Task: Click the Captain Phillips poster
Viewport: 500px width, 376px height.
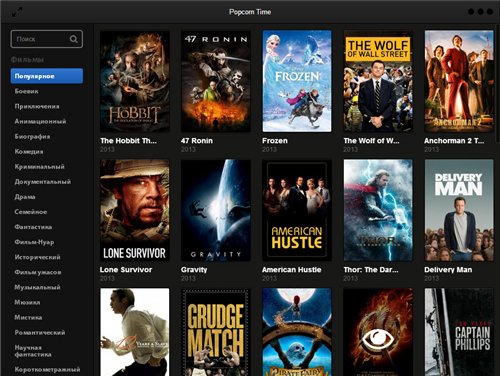Action: [x=459, y=332]
